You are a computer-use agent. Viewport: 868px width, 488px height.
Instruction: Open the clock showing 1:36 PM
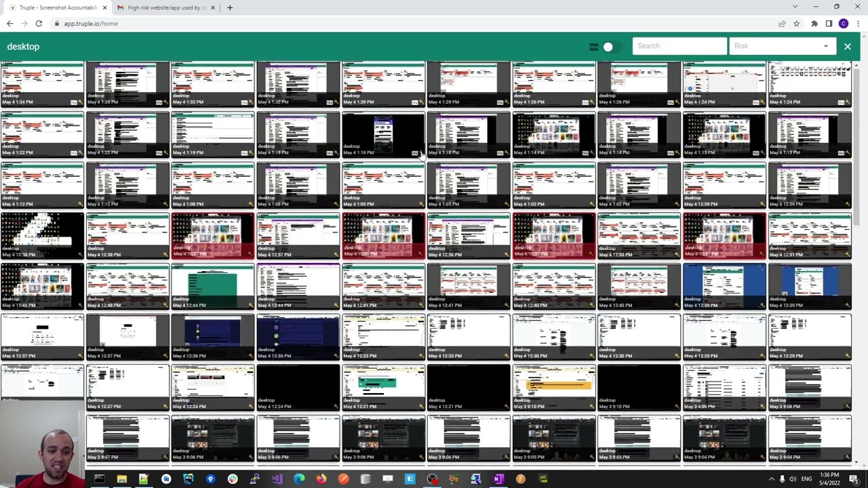830,479
